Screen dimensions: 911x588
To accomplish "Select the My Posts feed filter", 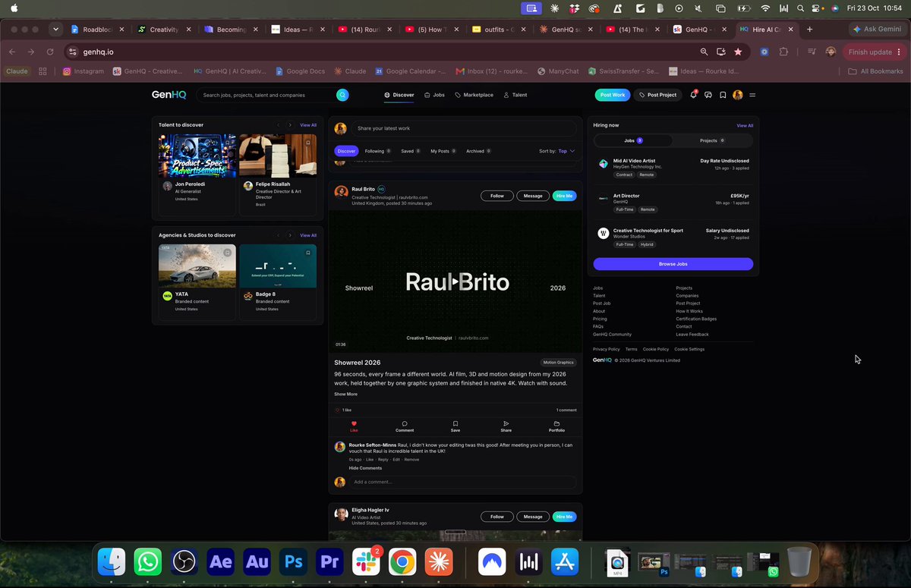I will (x=443, y=151).
